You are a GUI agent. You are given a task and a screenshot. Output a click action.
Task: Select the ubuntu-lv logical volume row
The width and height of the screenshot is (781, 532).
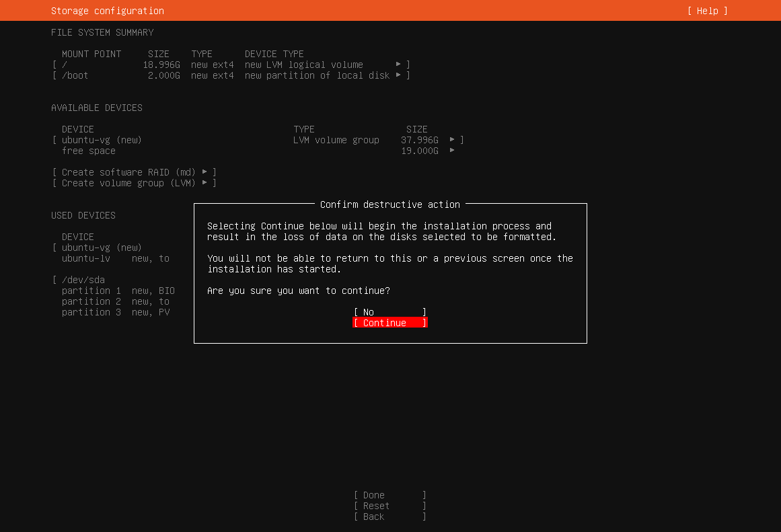pos(116,258)
